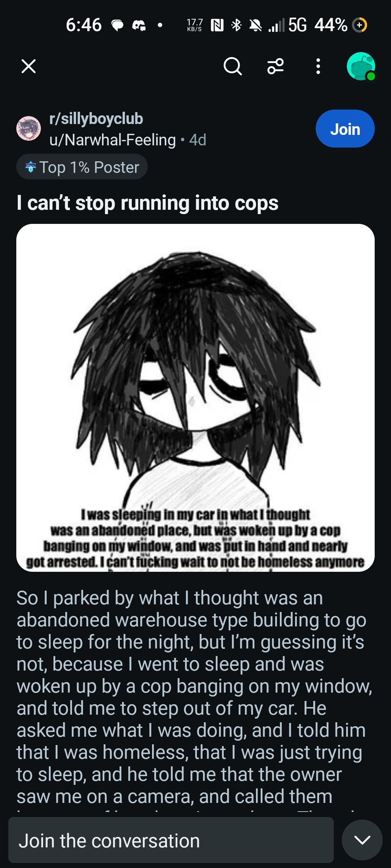Open the post title text
Viewport: 391px width, 868px height.
(148, 203)
